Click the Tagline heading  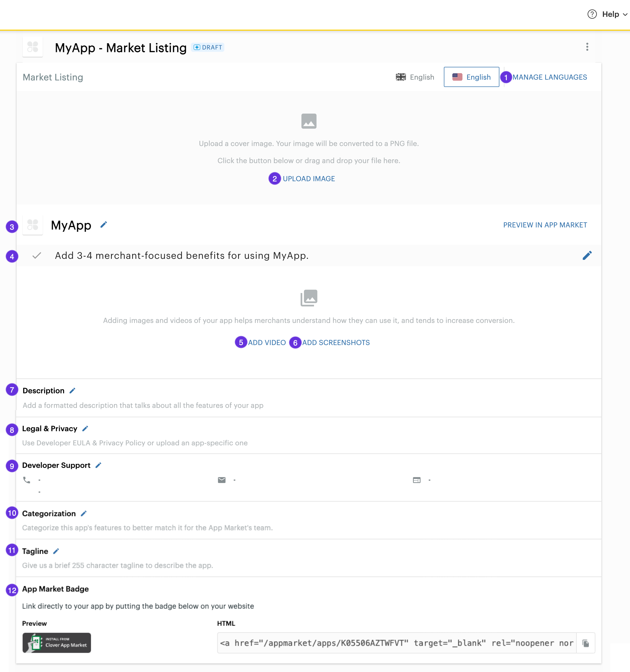click(x=35, y=551)
